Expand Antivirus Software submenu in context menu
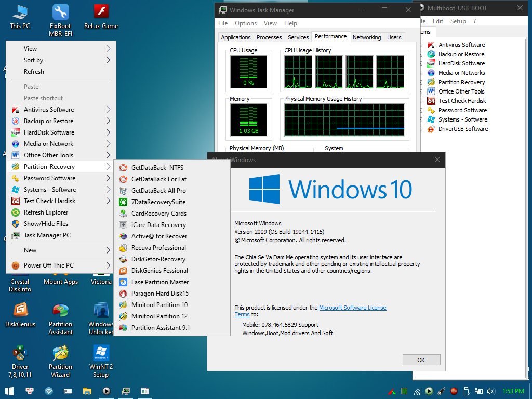 click(x=61, y=110)
